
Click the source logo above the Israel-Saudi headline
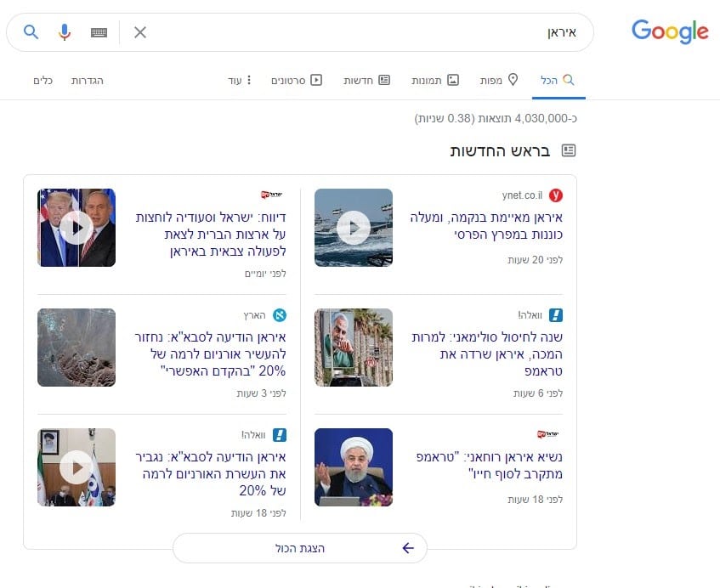(272, 195)
